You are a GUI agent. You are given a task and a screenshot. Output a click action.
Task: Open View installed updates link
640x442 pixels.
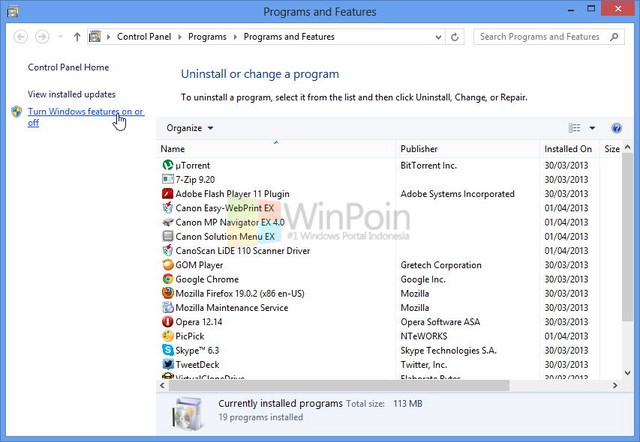coord(71,94)
